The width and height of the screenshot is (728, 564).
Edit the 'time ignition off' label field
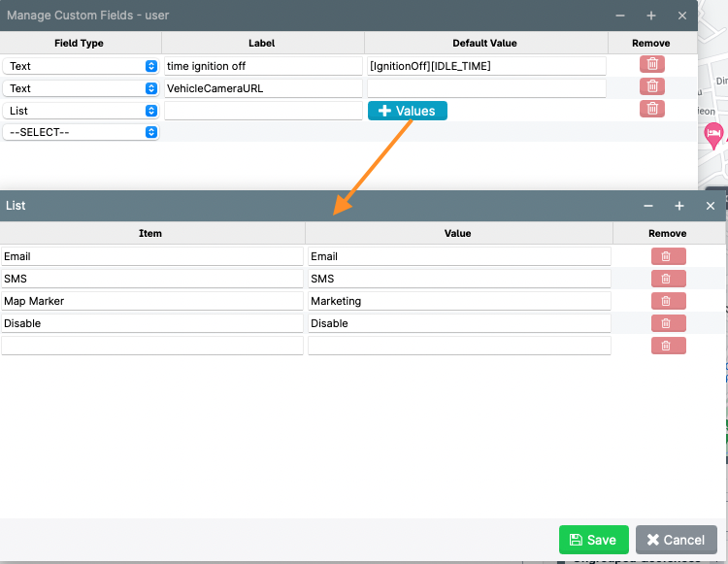[263, 66]
